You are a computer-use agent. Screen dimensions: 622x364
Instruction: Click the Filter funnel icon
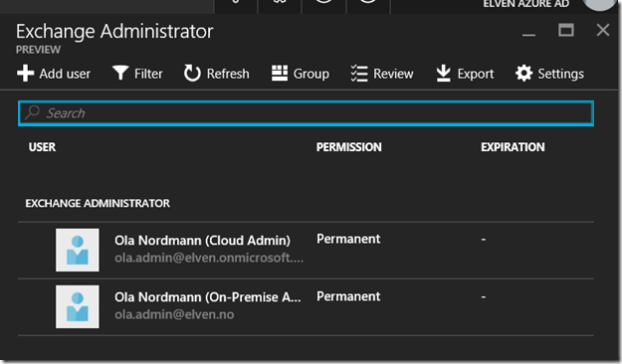120,74
